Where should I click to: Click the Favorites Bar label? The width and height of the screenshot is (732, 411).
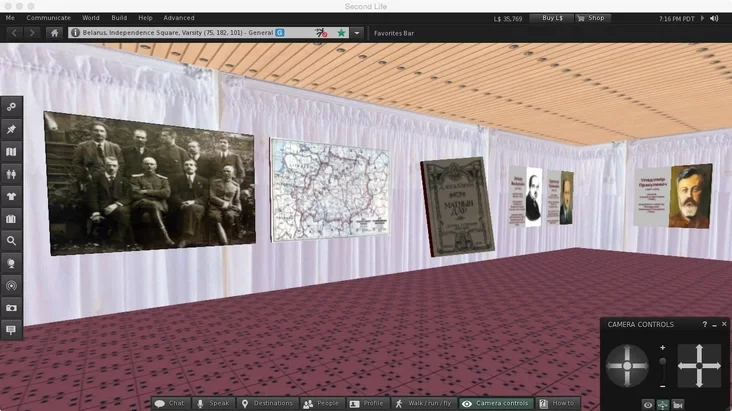tap(394, 33)
